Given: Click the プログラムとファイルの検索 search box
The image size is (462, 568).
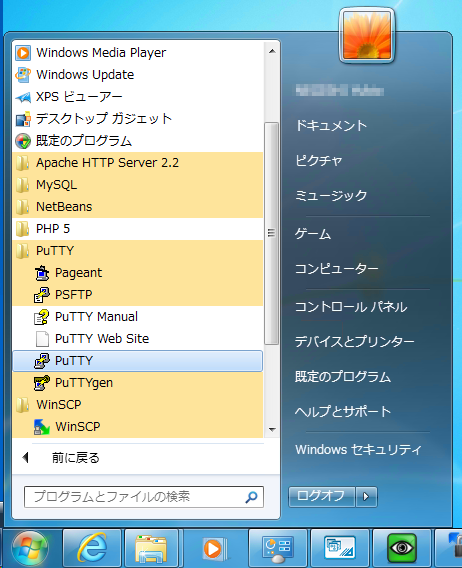Looking at the screenshot, I should tap(144, 497).
